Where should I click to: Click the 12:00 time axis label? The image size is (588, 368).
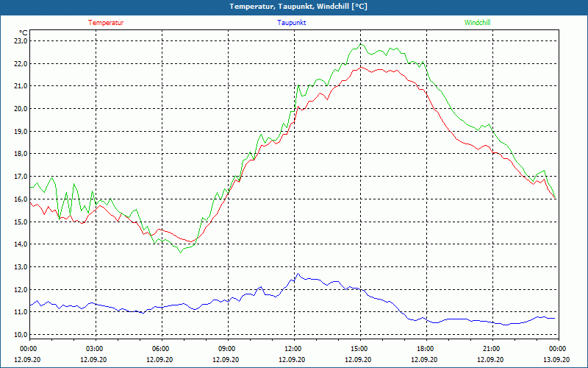(293, 348)
